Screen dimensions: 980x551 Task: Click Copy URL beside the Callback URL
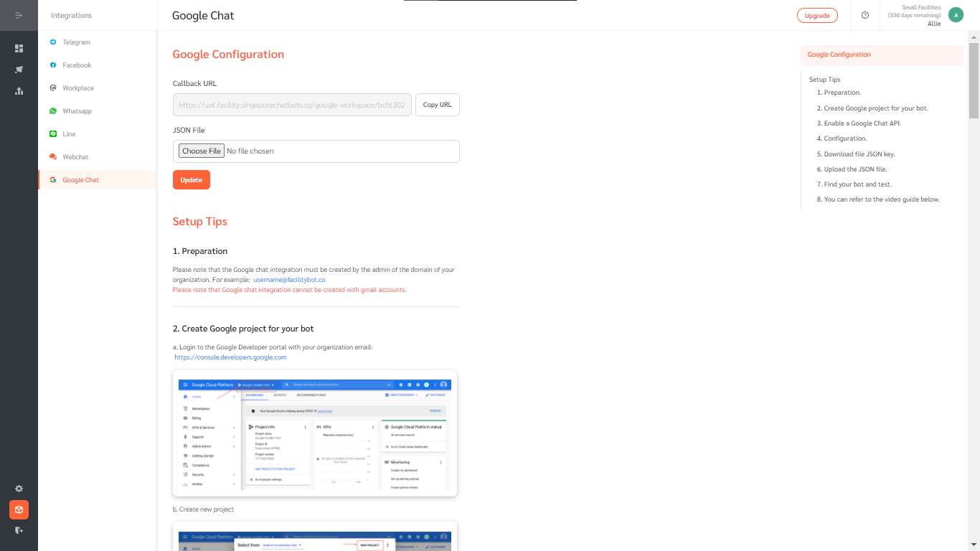(437, 104)
